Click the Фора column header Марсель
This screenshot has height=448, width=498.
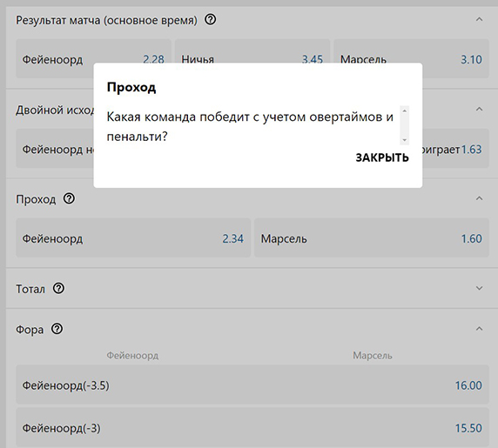tap(373, 355)
